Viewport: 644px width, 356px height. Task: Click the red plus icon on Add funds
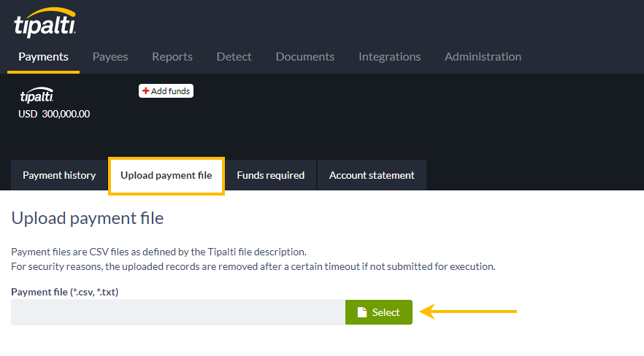click(x=146, y=91)
